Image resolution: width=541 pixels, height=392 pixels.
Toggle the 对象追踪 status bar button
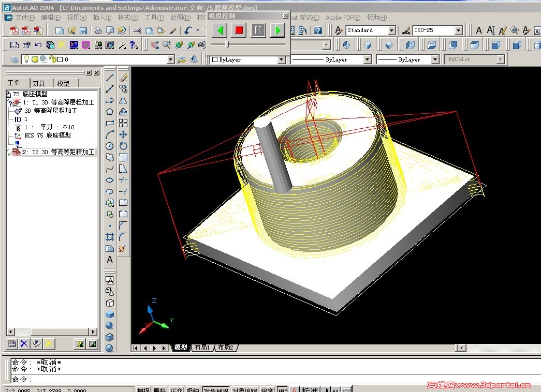click(x=244, y=390)
